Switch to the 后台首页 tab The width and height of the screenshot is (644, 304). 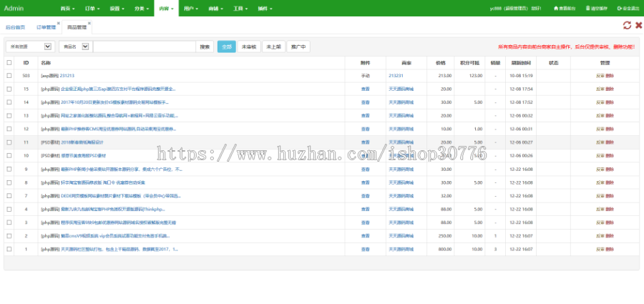(x=15, y=27)
